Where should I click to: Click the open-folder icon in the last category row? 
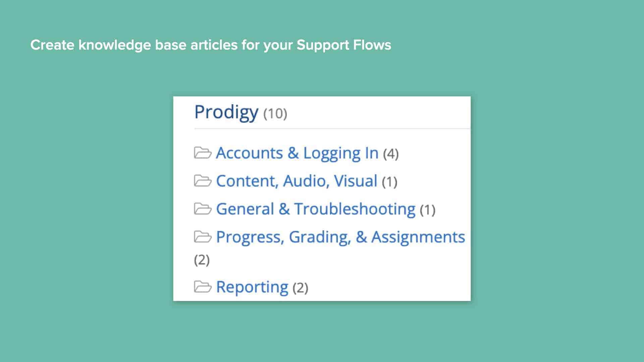pos(203,287)
